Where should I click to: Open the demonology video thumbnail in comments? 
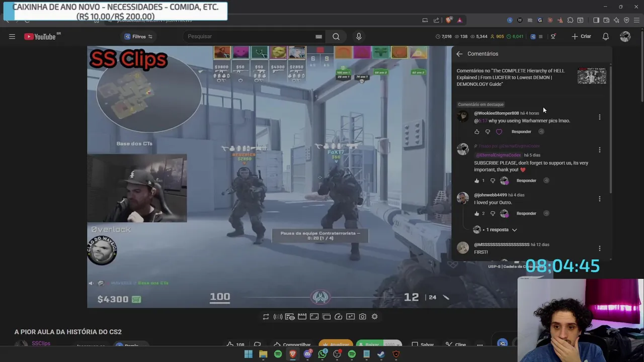point(592,75)
